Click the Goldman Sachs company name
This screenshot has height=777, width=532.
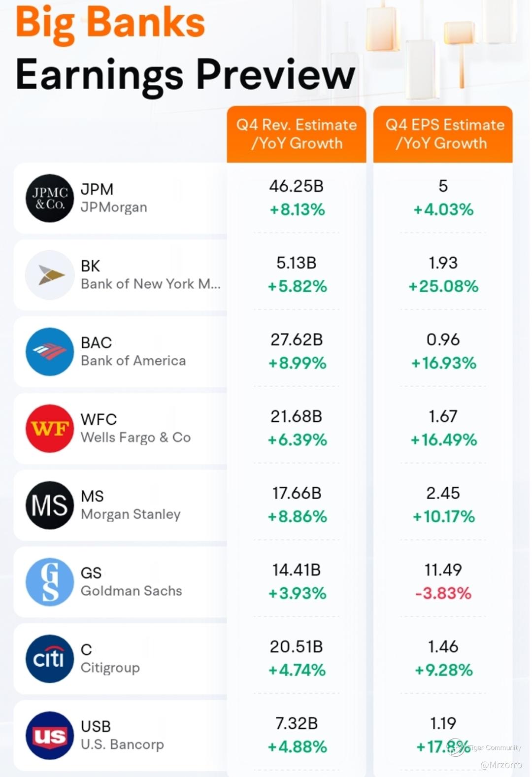pyautogui.click(x=132, y=591)
